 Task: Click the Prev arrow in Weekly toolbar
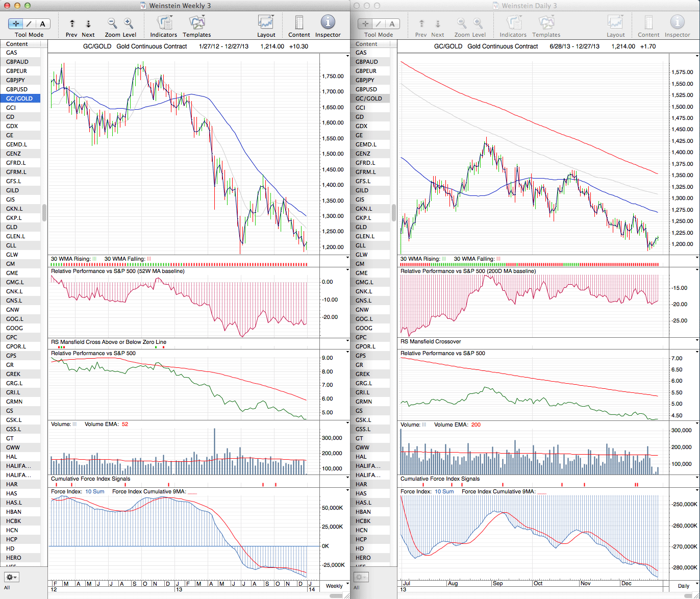(72, 23)
